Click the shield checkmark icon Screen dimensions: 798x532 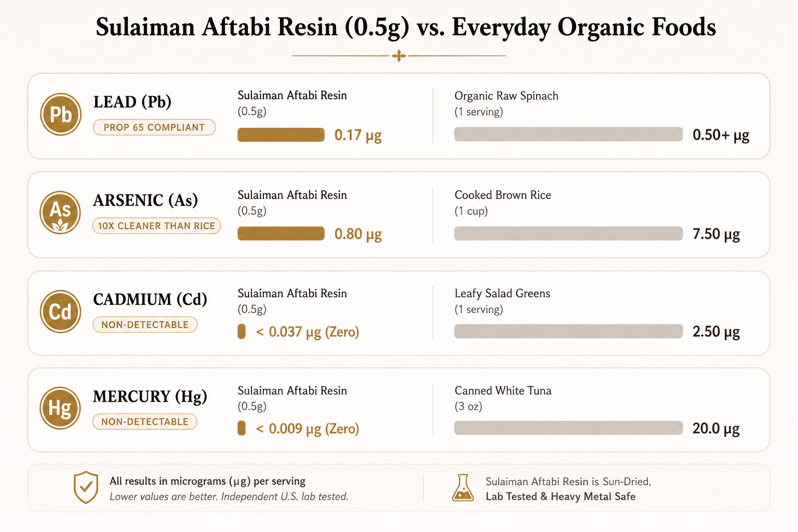[86, 487]
